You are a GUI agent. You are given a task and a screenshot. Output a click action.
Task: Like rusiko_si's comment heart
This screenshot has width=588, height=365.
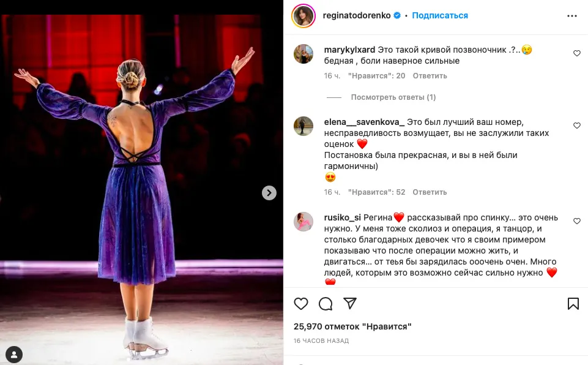point(577,221)
